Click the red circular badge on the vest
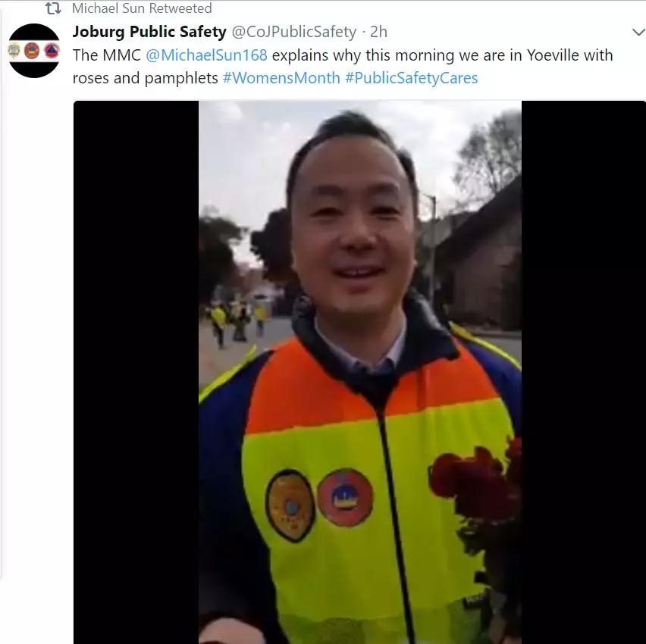Viewport: 646px width, 644px height. (345, 498)
